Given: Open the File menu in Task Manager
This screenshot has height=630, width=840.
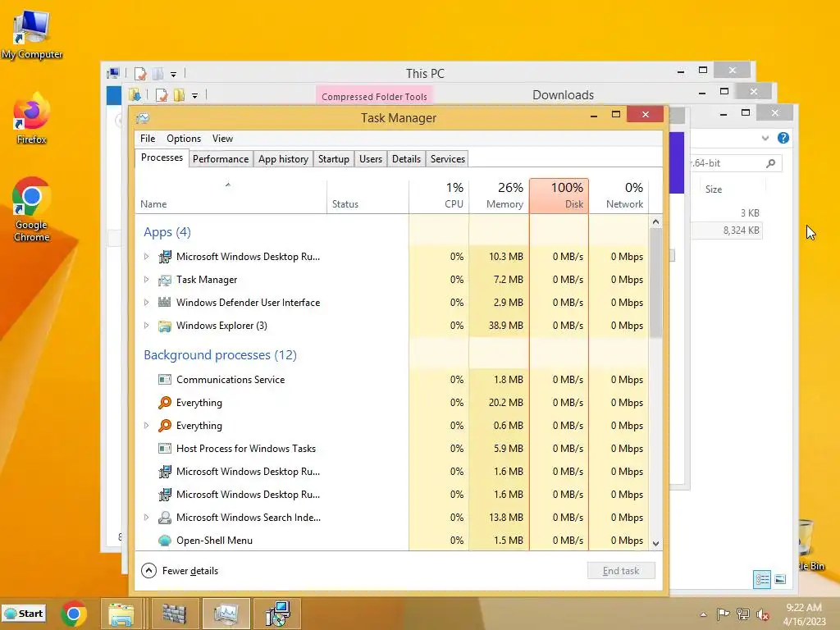Looking at the screenshot, I should [x=148, y=138].
